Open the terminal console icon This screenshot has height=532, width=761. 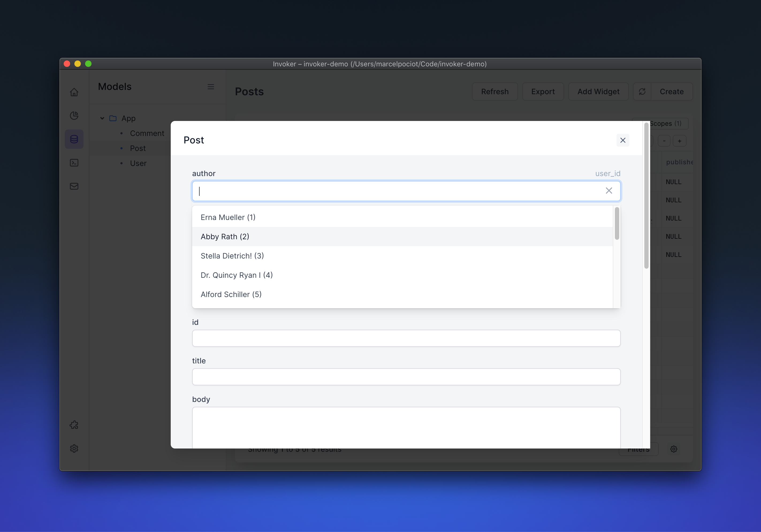click(x=74, y=163)
